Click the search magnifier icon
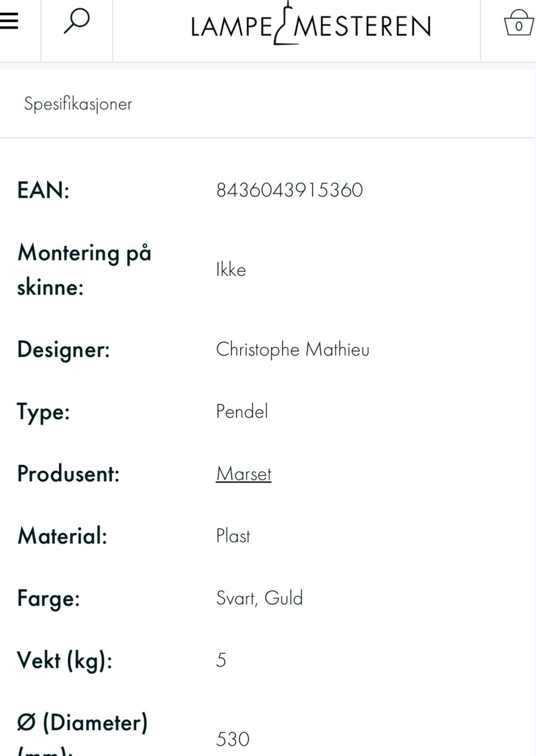 point(76,22)
